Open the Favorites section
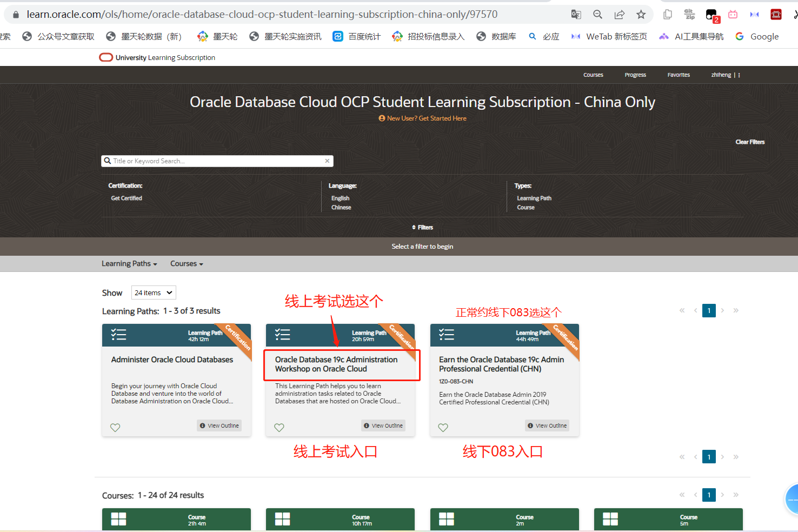The width and height of the screenshot is (798, 532). (x=679, y=75)
